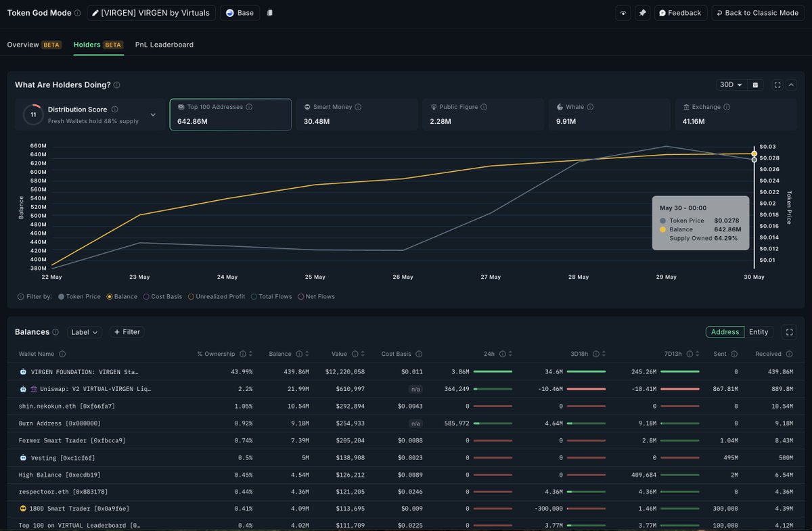This screenshot has width=812, height=531.
Task: Select Smart Money holder segment card
Action: tap(357, 114)
